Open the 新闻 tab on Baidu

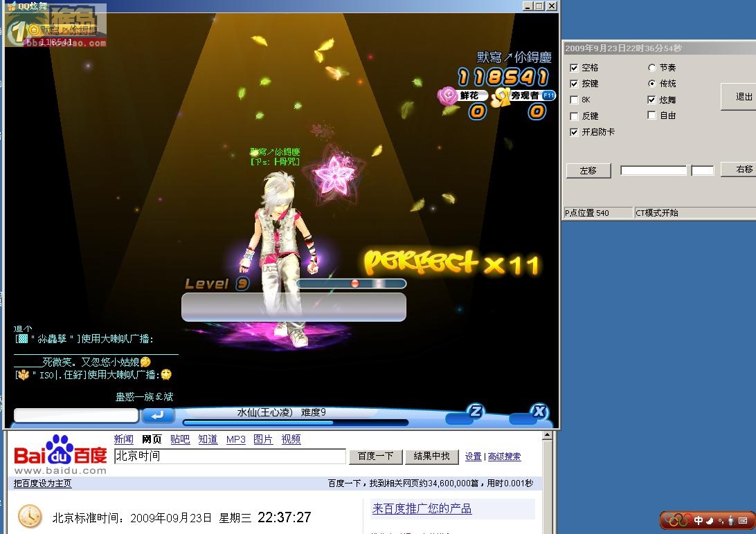click(x=123, y=439)
